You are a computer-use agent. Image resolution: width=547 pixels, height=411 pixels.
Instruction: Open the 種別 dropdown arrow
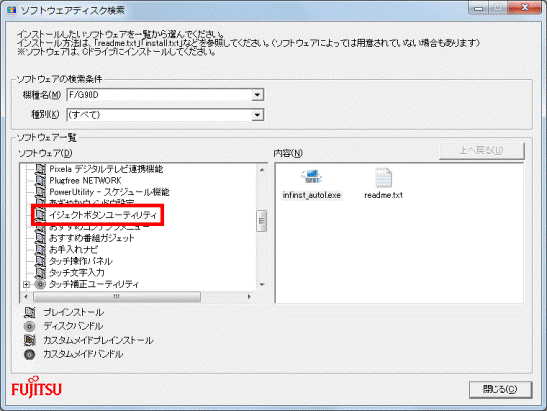tap(257, 115)
